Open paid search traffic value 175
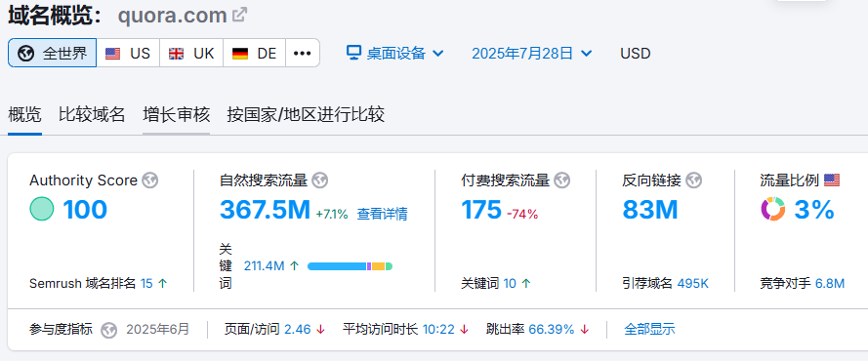 coord(481,210)
